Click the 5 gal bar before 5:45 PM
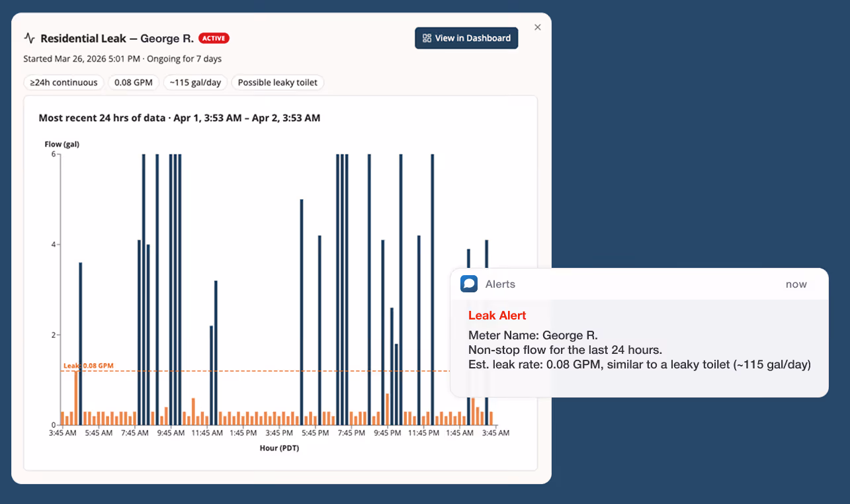 point(302,312)
